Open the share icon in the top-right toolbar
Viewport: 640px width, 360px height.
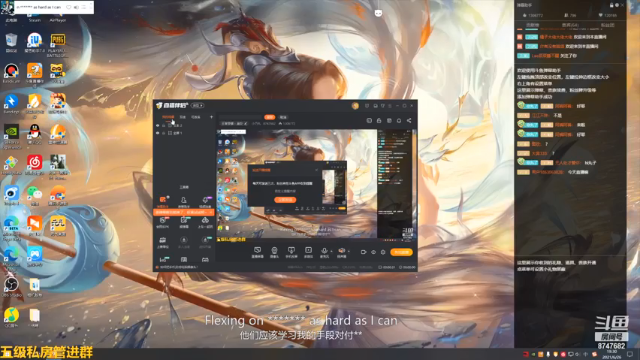(x=409, y=121)
